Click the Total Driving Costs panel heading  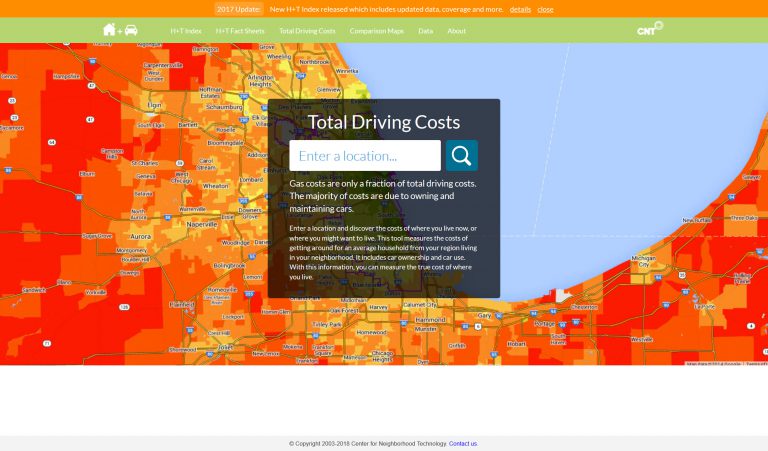(x=383, y=123)
